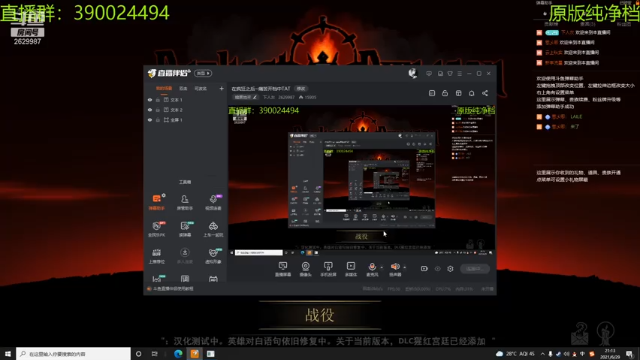Open the 虚拟形象 virtual avatar tool
Image resolution: width=640 pixels, height=360 pixels.
pyautogui.click(x=213, y=256)
